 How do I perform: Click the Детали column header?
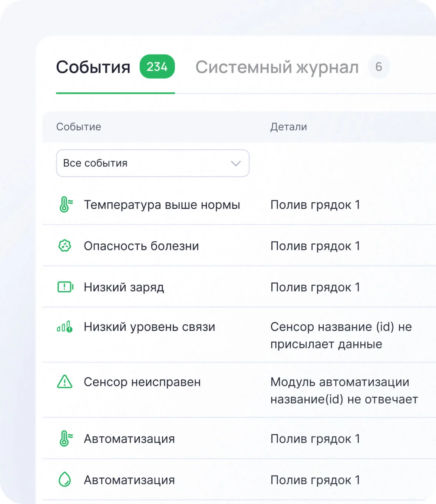(x=288, y=127)
